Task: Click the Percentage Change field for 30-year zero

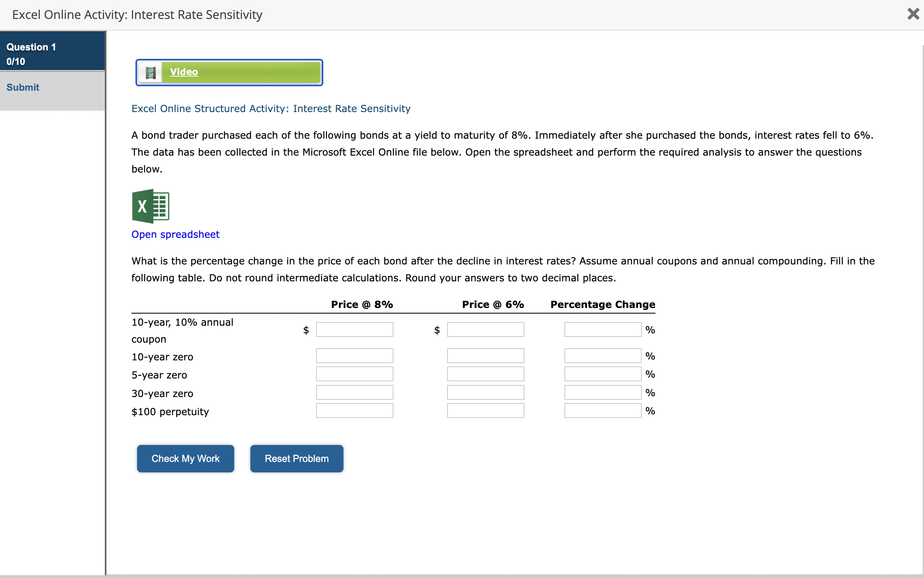Action: click(x=602, y=392)
